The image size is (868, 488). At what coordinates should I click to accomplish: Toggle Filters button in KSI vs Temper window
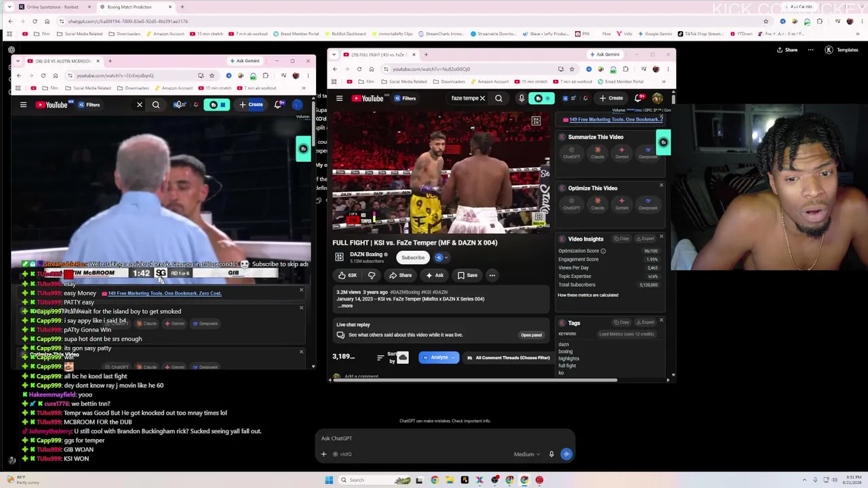pyautogui.click(x=405, y=98)
